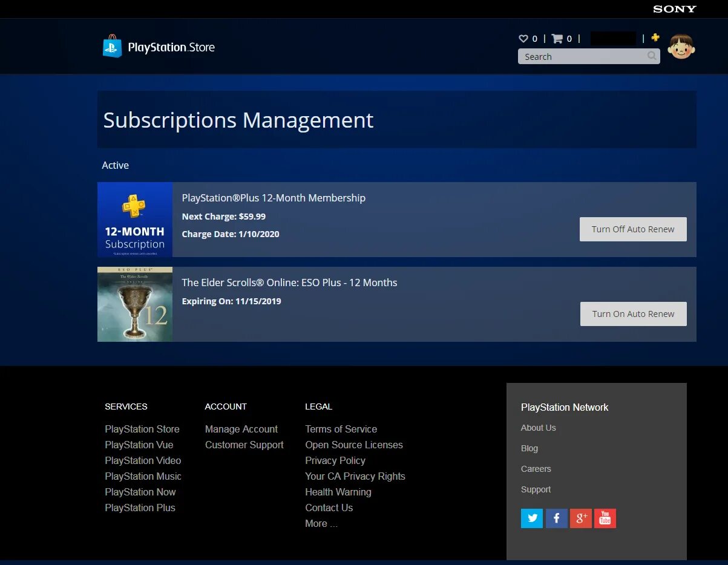Turn Off Auto Renew for PlayStation Plus
This screenshot has width=728, height=565.
point(633,229)
